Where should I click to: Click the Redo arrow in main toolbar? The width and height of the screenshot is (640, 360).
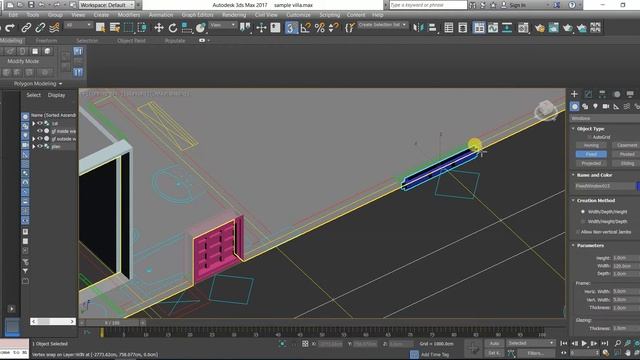coord(10,28)
